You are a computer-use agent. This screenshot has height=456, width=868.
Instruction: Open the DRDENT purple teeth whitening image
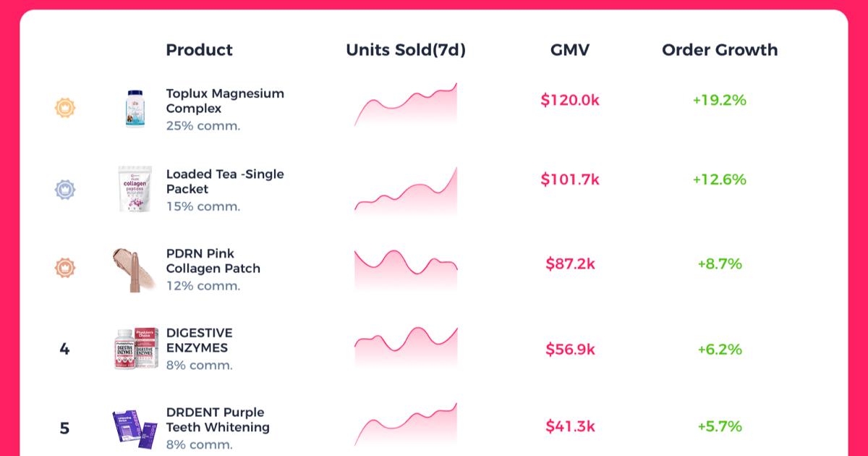(135, 427)
